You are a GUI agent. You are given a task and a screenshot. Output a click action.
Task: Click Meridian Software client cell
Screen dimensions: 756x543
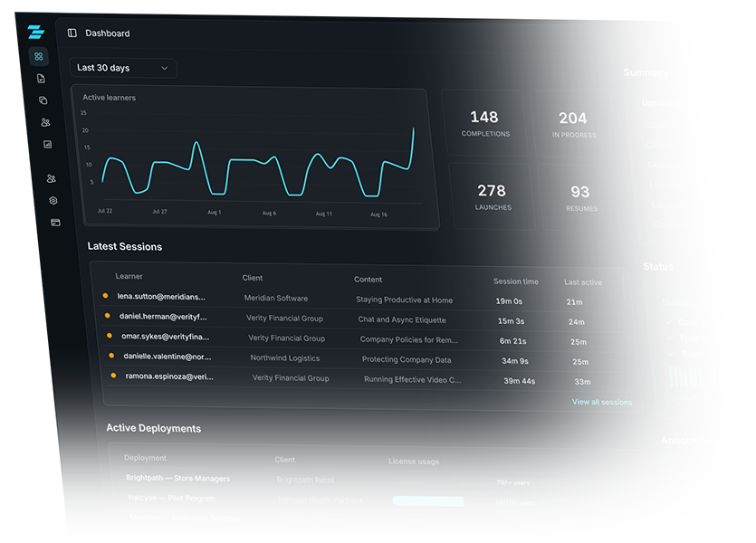coord(276,298)
